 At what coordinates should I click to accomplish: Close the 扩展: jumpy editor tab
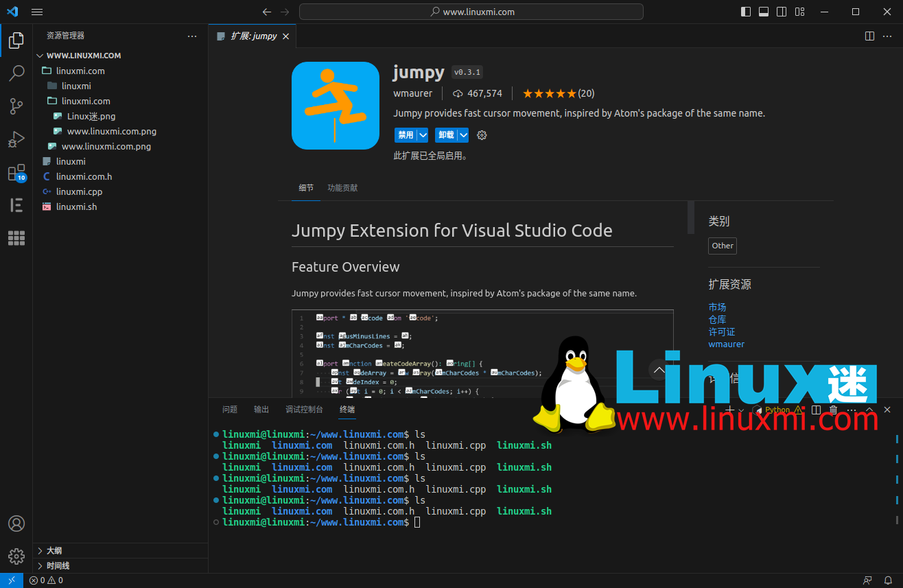286,36
